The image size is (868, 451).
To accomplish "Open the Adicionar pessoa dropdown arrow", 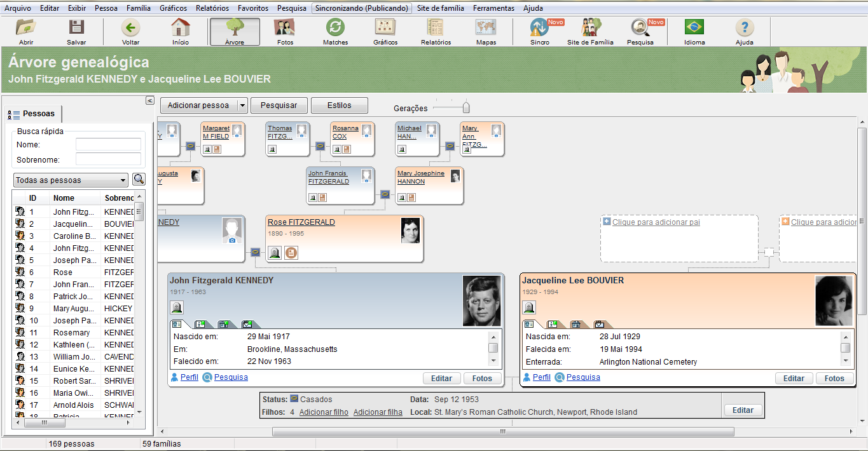I will [x=242, y=105].
